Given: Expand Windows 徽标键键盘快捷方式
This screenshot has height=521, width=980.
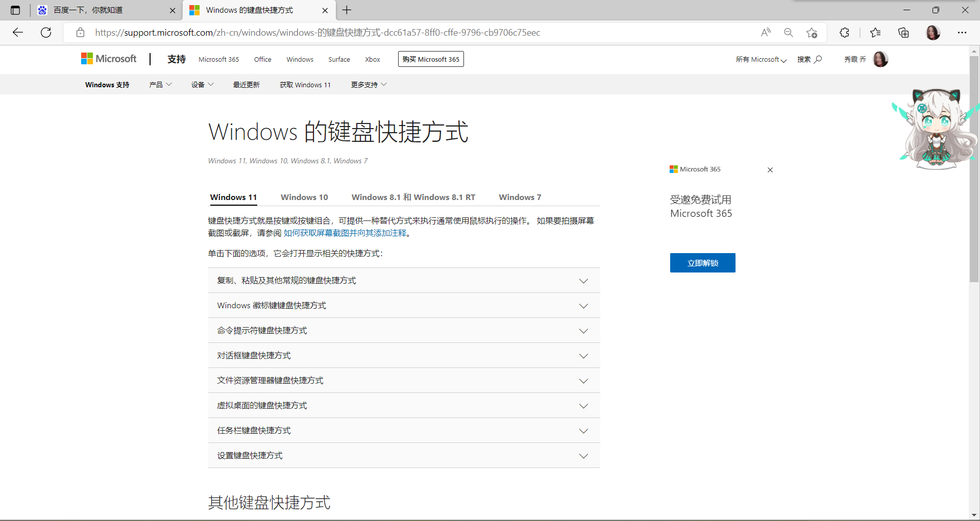Looking at the screenshot, I should (x=404, y=306).
